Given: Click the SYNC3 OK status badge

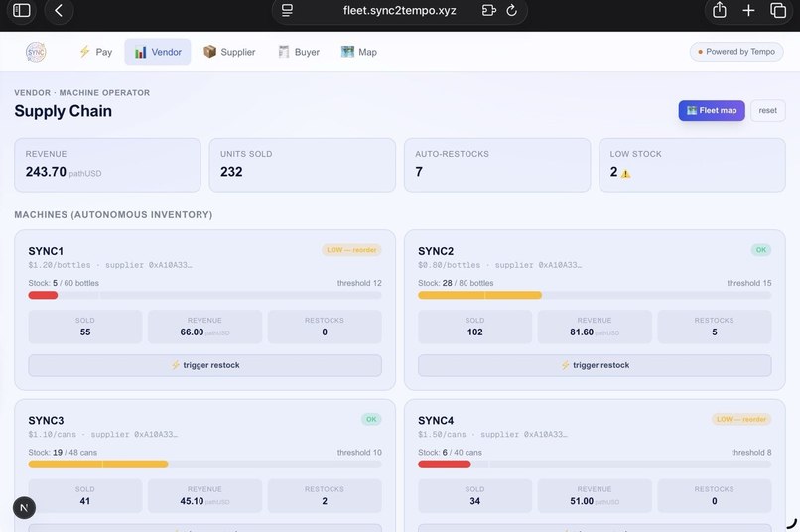Looking at the screenshot, I should [x=371, y=419].
